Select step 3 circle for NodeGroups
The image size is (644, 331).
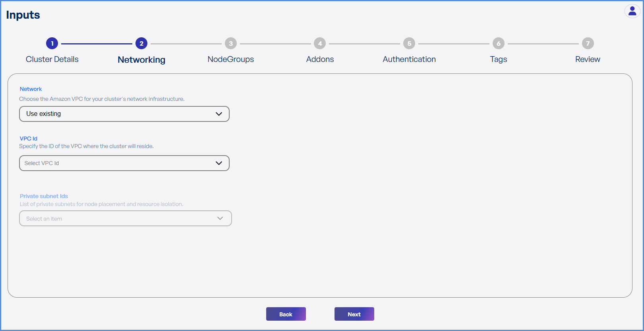click(x=231, y=43)
